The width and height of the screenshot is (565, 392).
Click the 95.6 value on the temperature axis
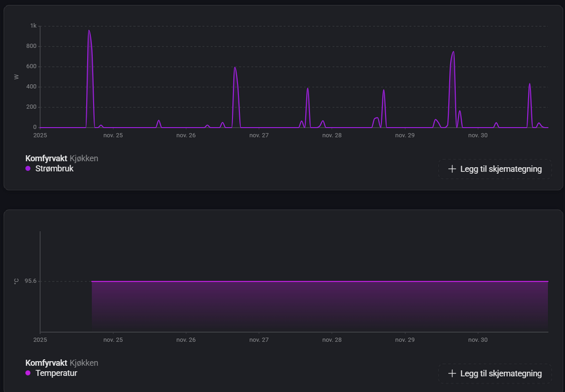(31, 281)
